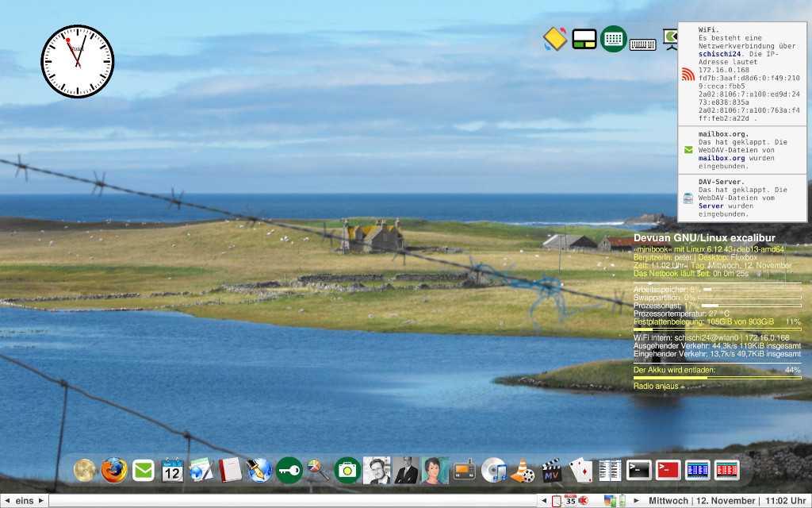Open the calendar dock icon showing 12
Screen dimensions: 812x508
(172, 471)
